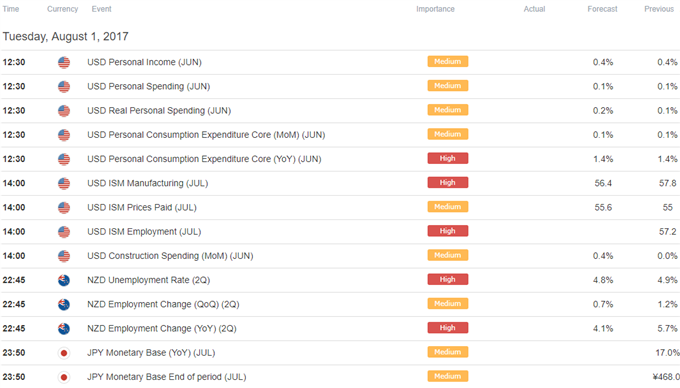Click the US flag beside USD ISM Prices Paid
Viewport: 680px width, 388px height.
(x=64, y=208)
